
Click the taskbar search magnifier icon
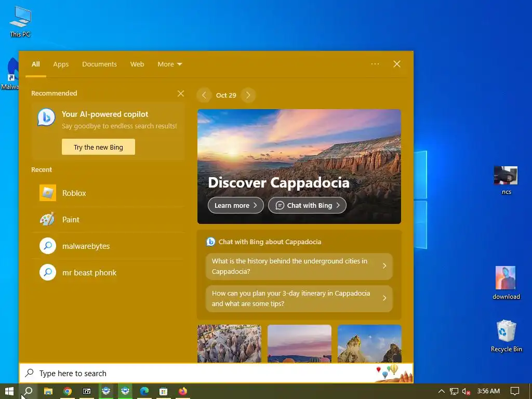click(x=29, y=391)
